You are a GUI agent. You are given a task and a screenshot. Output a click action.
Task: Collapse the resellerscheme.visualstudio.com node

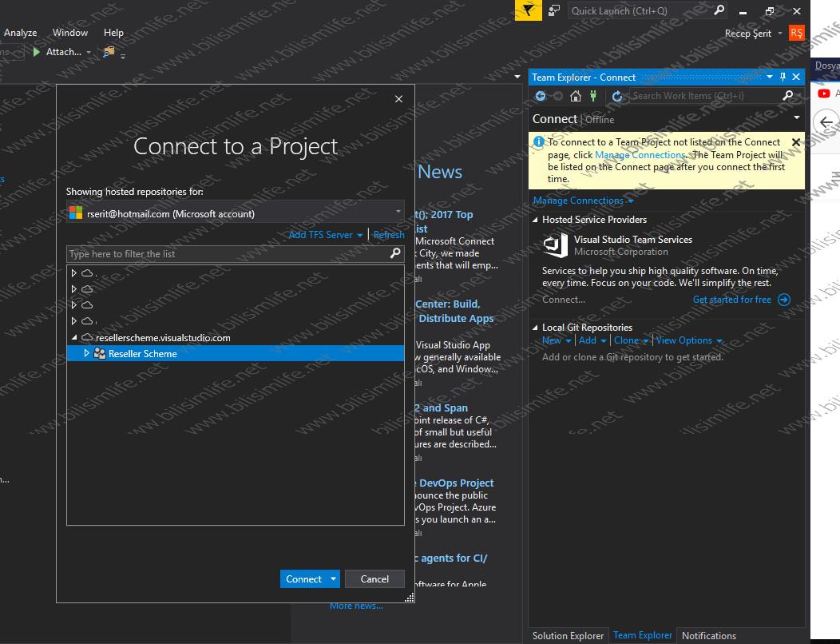74,337
